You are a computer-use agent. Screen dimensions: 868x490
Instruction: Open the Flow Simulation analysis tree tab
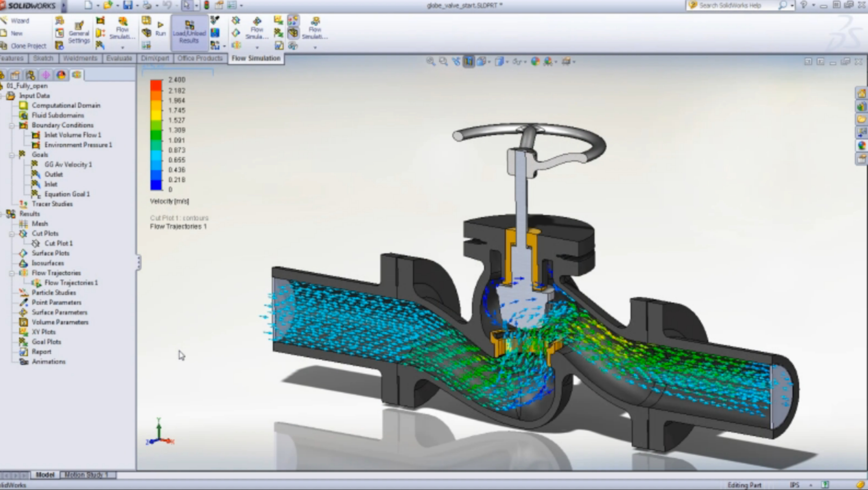(77, 75)
